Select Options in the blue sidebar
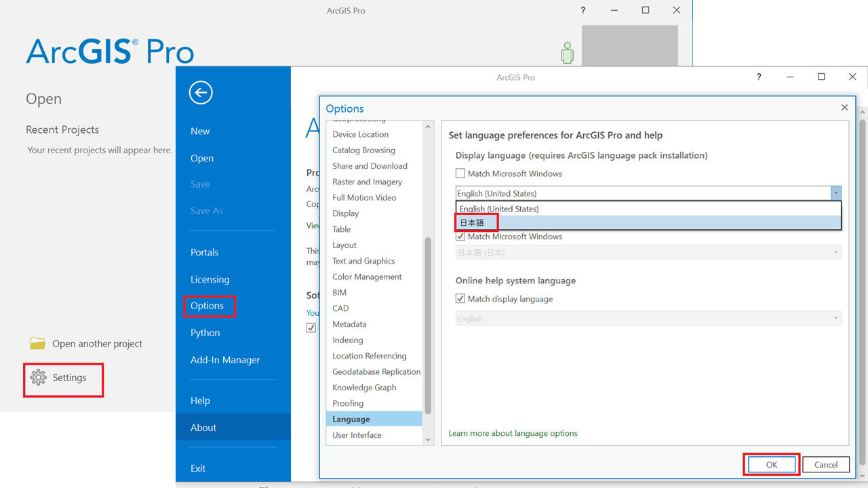Screen dimensions: 868x488 tap(207, 306)
